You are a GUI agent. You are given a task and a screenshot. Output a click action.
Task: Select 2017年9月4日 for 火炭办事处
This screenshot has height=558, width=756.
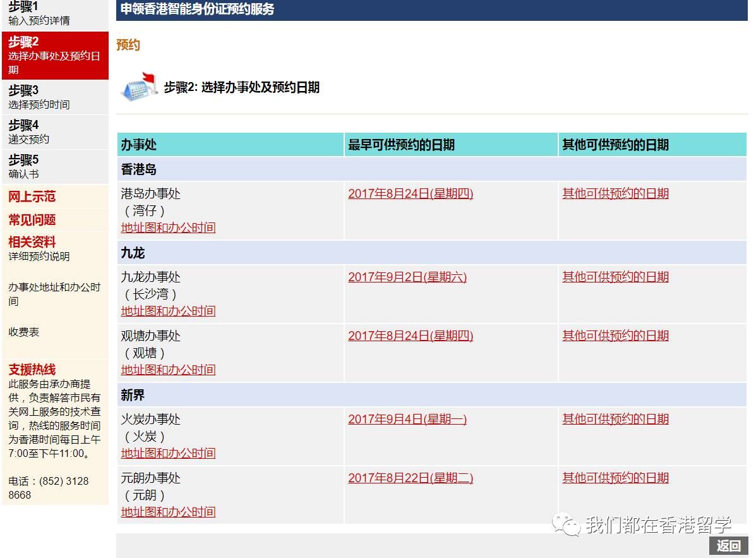tap(407, 418)
